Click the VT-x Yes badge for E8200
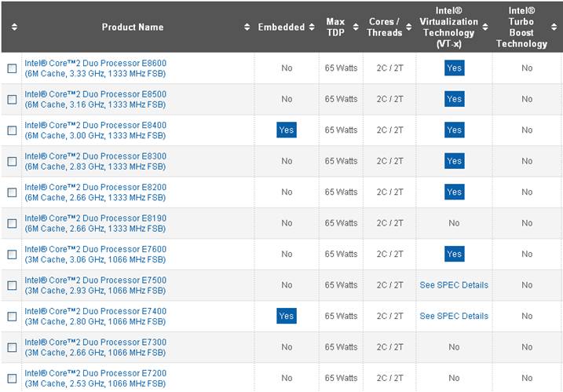This screenshot has height=392, width=563. point(454,192)
